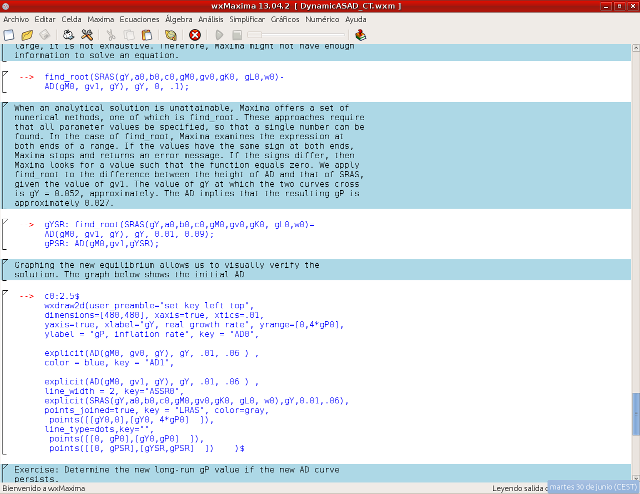Fold the gYSR find_root cell bracket

4,233
